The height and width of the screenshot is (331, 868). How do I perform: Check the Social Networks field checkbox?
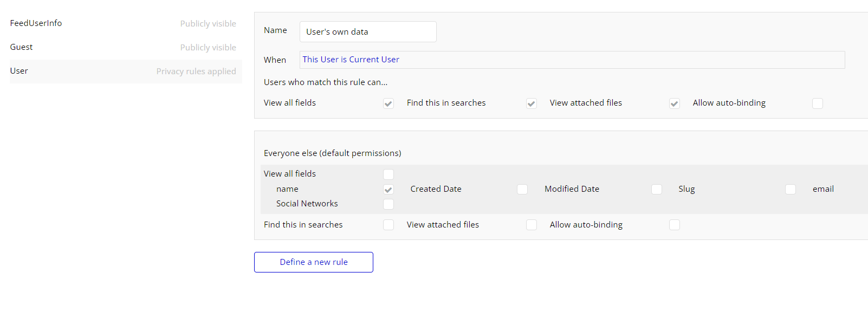pos(388,204)
